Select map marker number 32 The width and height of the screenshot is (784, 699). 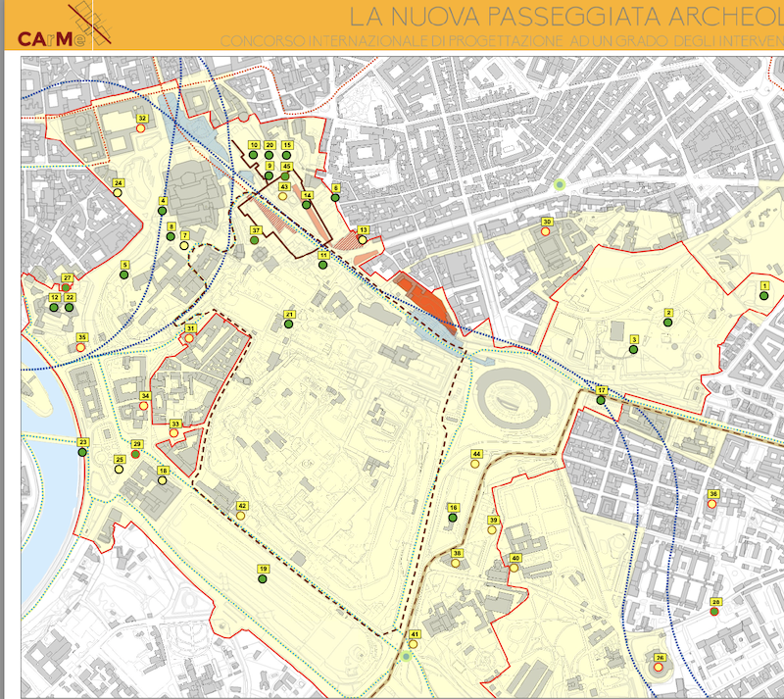141,128
